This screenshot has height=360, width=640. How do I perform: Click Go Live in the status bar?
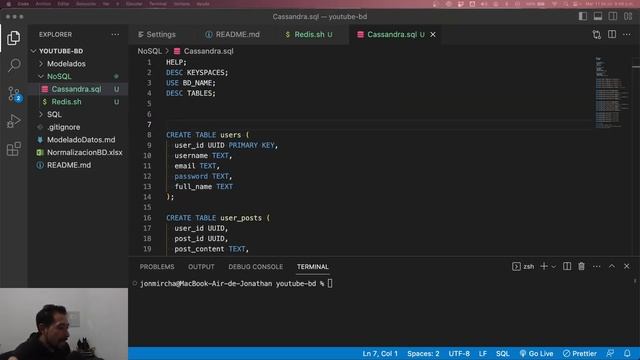pyautogui.click(x=536, y=353)
